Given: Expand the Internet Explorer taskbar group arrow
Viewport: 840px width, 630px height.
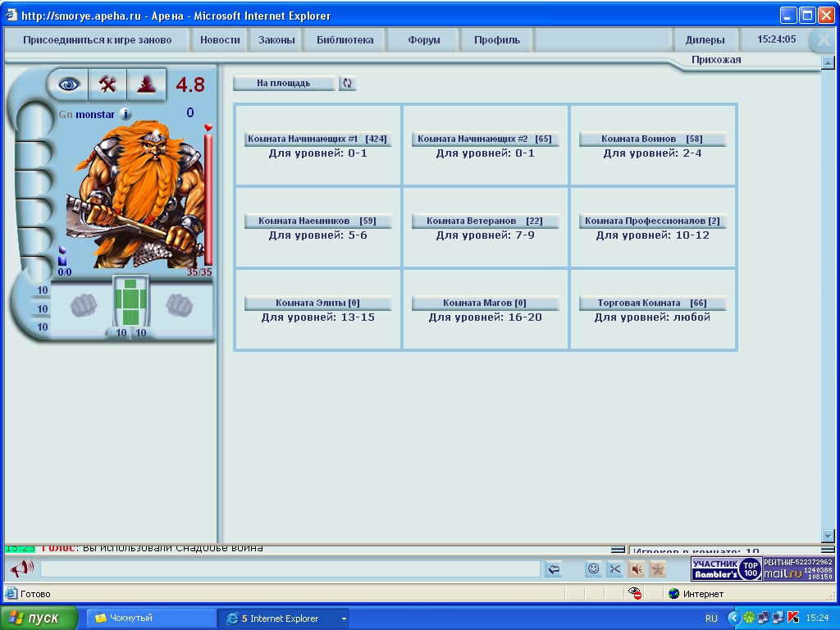Looking at the screenshot, I should coord(344,619).
